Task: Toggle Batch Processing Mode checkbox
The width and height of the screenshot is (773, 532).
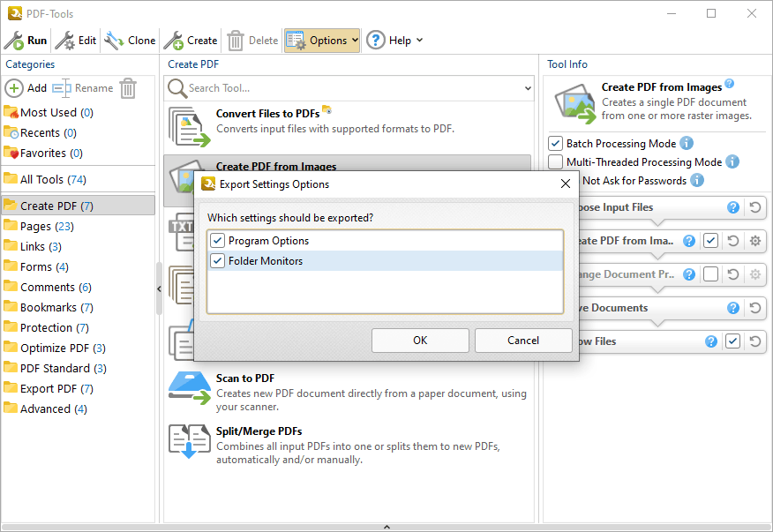Action: pyautogui.click(x=556, y=144)
